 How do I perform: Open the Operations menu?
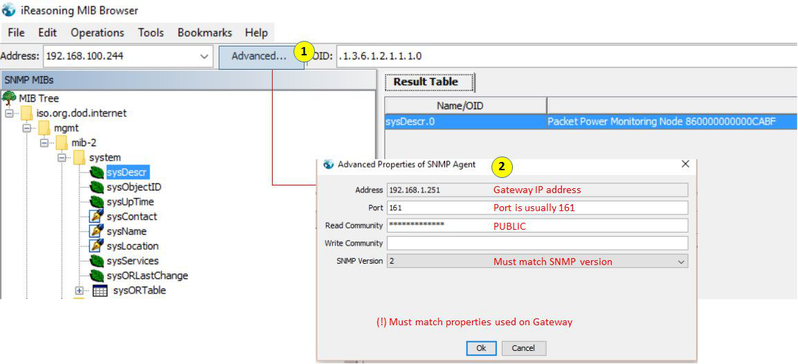coord(97,33)
